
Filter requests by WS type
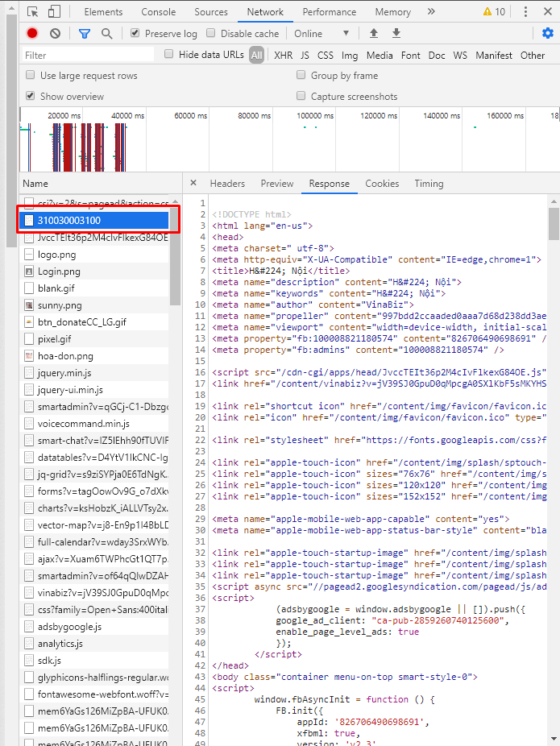pos(460,56)
